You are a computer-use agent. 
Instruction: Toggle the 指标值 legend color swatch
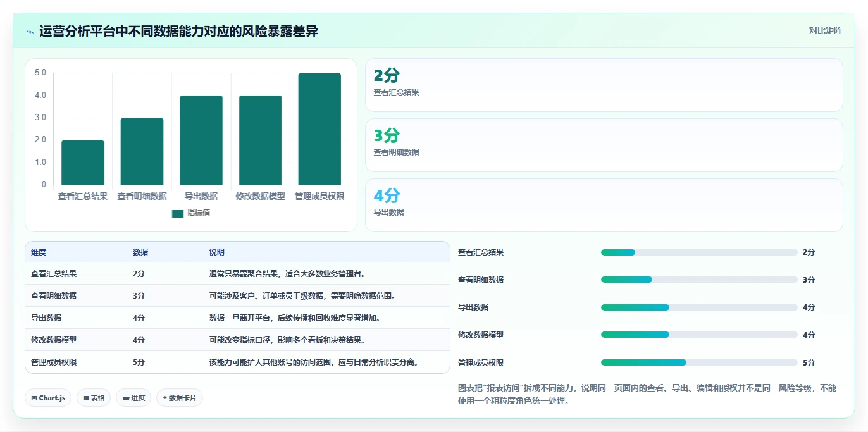pos(178,213)
